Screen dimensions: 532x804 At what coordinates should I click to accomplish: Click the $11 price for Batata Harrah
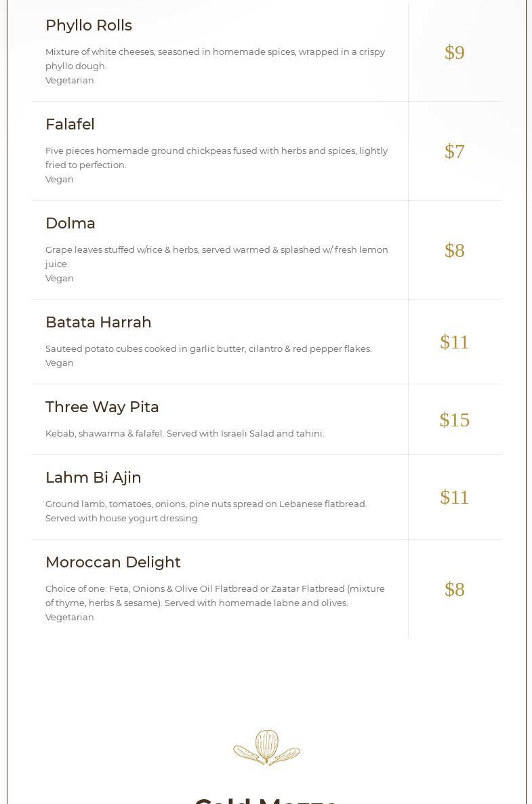pos(455,342)
